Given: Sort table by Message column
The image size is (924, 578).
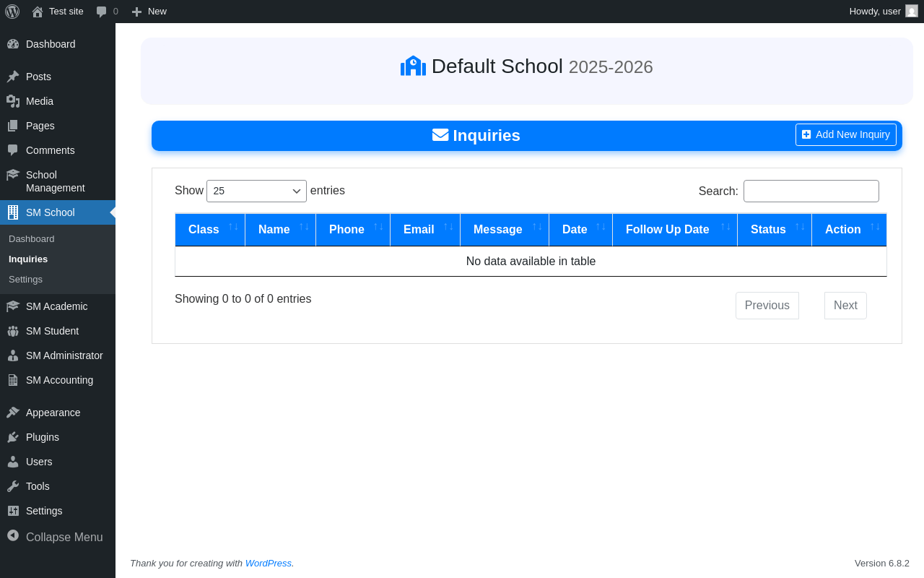Looking at the screenshot, I should point(505,230).
